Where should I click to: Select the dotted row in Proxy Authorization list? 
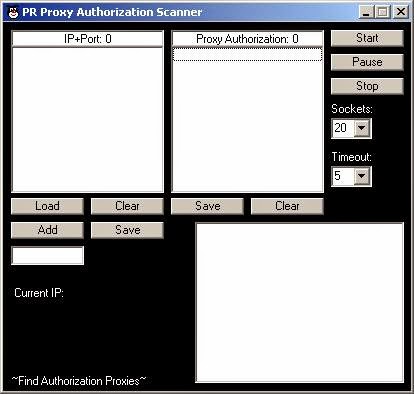247,55
